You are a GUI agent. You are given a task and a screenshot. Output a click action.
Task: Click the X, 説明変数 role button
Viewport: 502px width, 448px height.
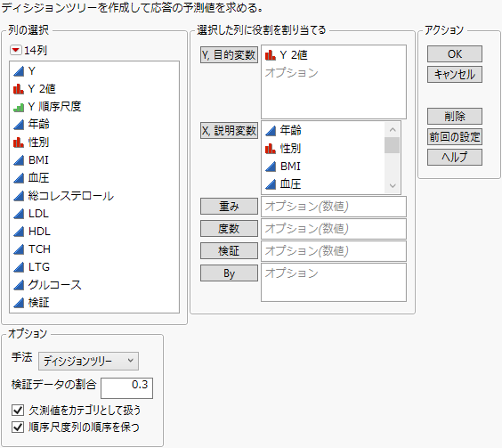coord(229,130)
